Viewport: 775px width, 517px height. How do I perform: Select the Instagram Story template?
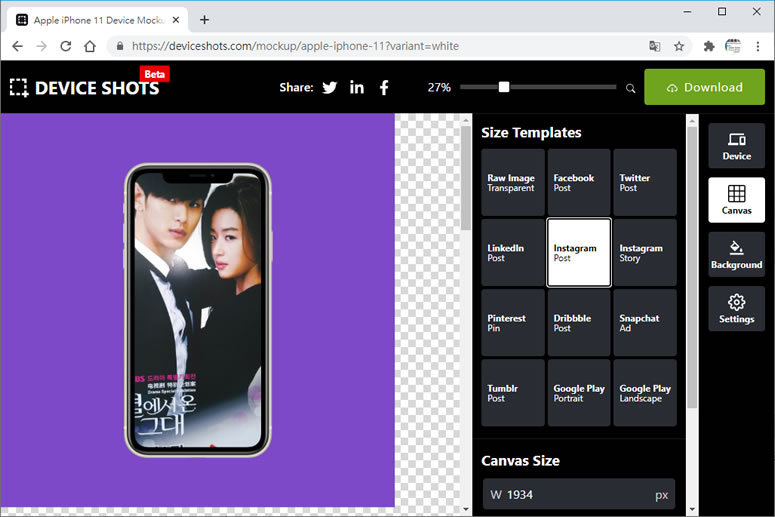645,253
